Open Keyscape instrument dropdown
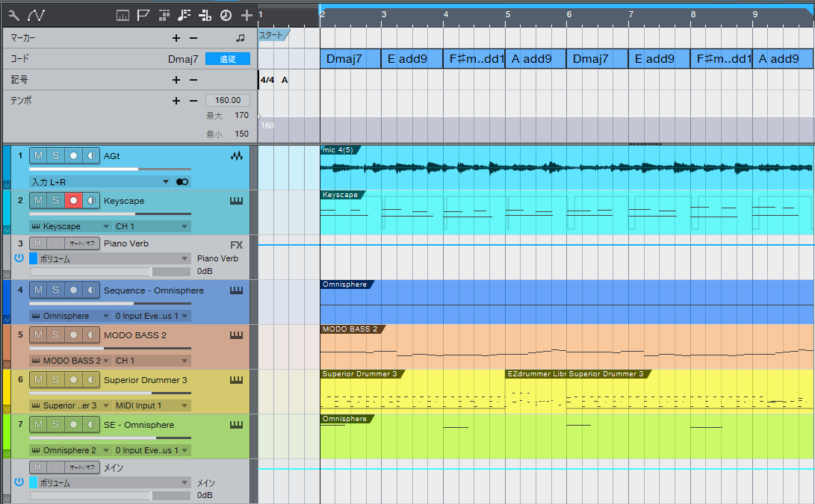The width and height of the screenshot is (815, 504). (70, 226)
